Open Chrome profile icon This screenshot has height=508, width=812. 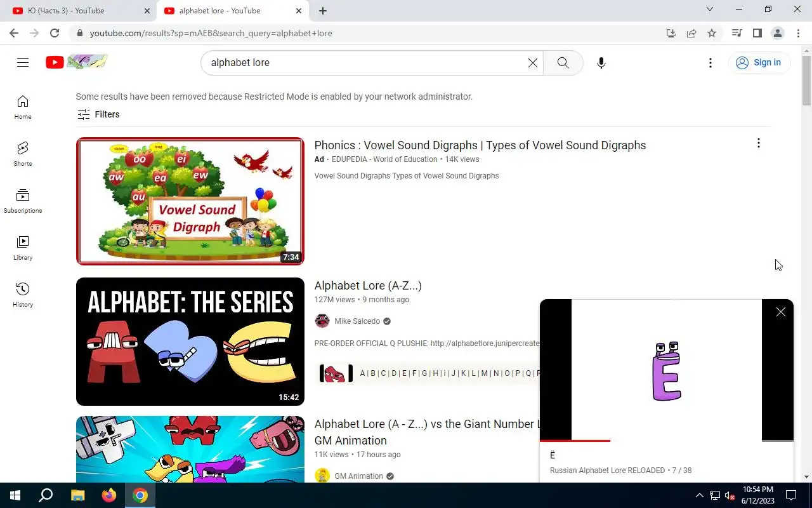coord(777,33)
